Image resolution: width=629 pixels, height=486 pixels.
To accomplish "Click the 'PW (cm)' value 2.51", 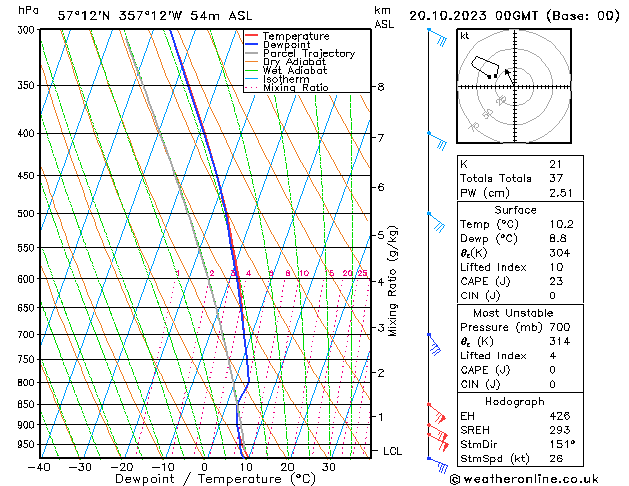I will tap(561, 193).
